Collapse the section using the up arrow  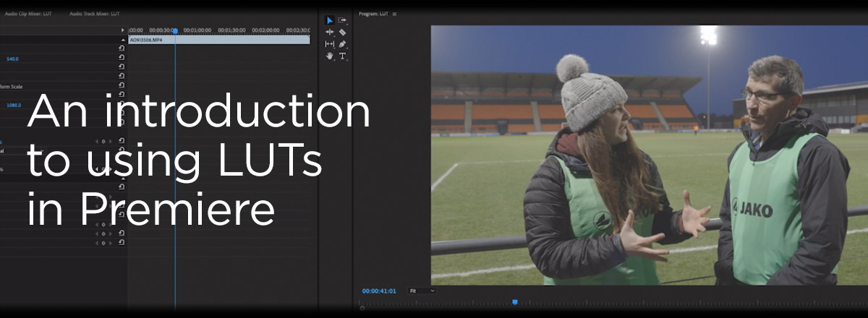pos(122,40)
